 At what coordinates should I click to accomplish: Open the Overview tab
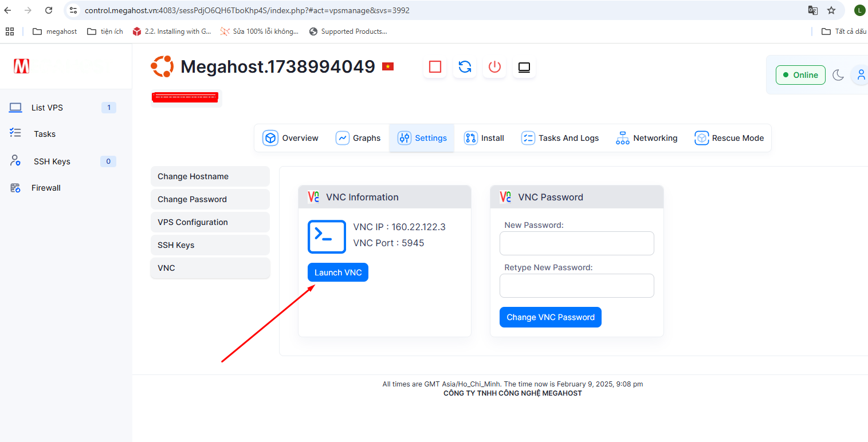(291, 138)
